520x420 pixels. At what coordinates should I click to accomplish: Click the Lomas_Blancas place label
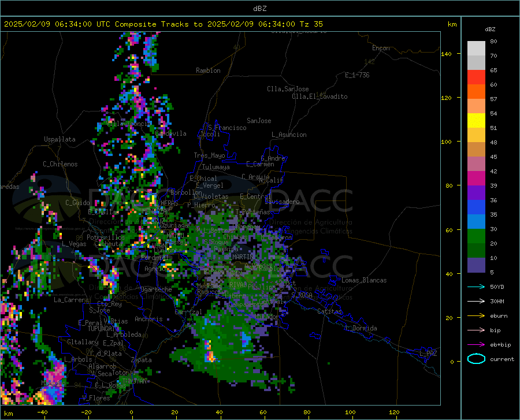click(x=364, y=280)
